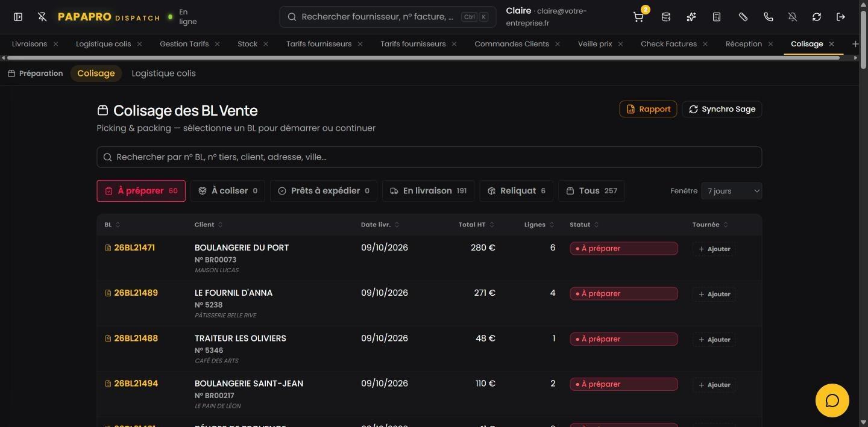Image resolution: width=868 pixels, height=427 pixels.
Task: Sort by the Tournée column
Action: click(x=710, y=225)
